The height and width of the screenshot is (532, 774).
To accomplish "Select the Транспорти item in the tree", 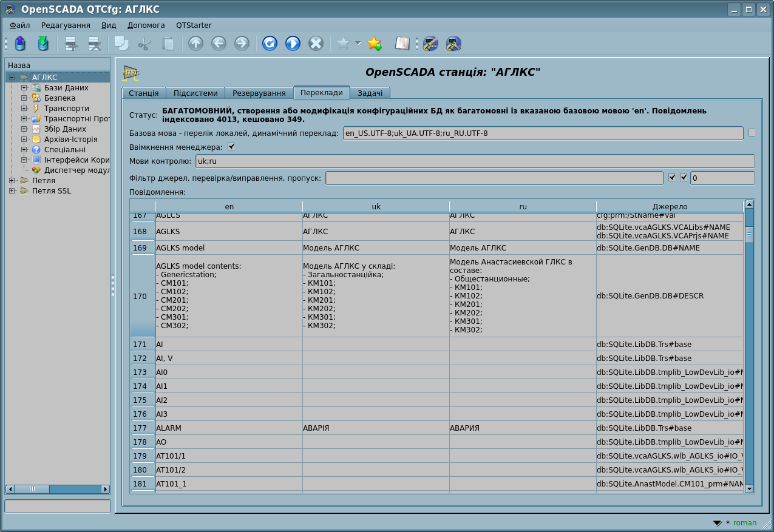I will coord(66,109).
